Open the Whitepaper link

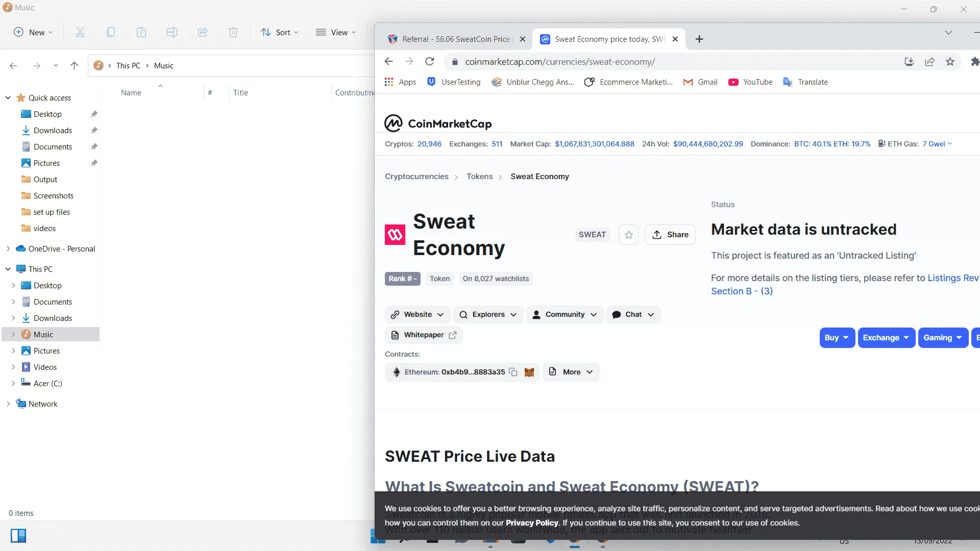(x=424, y=335)
